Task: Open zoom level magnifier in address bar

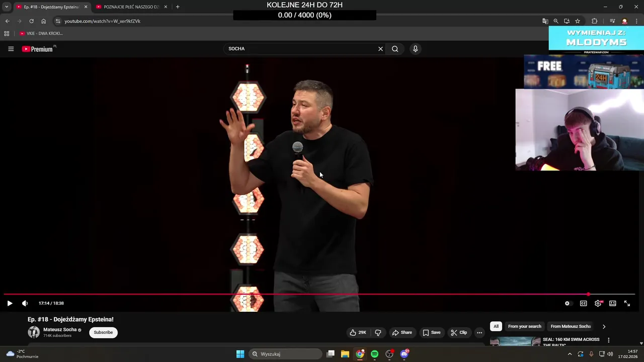Action: click(x=556, y=21)
